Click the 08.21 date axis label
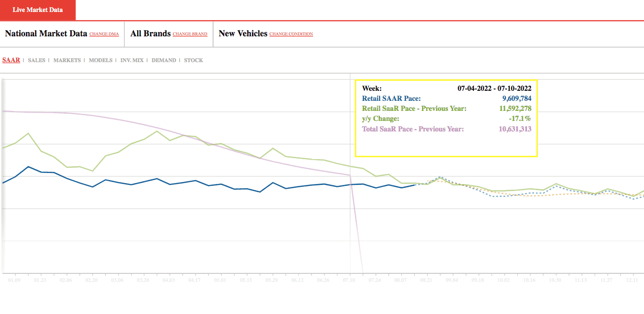 click(x=427, y=280)
